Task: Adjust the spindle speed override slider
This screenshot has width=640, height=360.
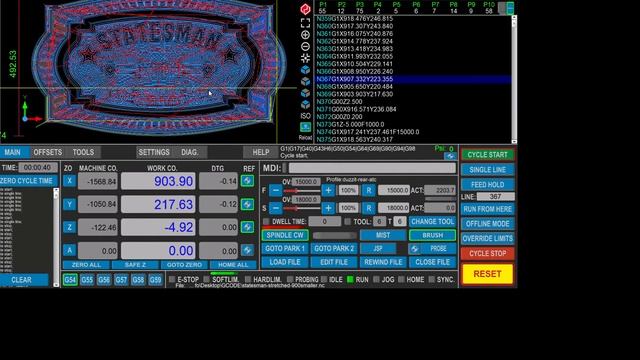Action: [x=302, y=209]
